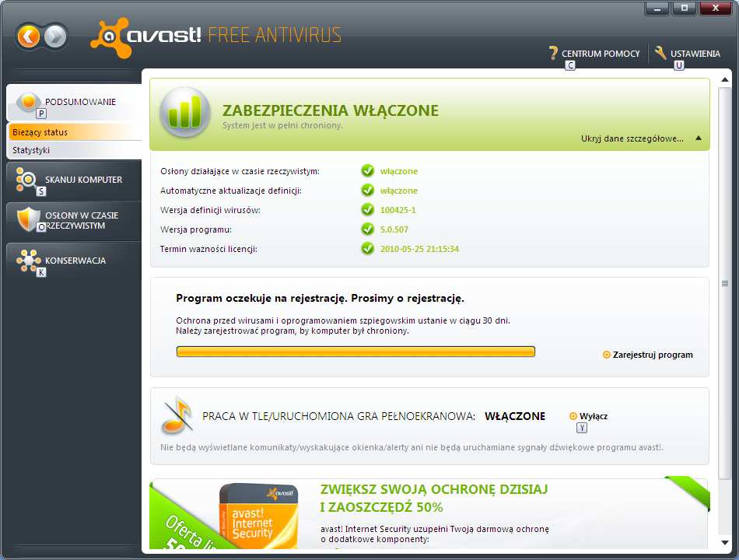Click the avast! Internet Security box image

(x=259, y=516)
